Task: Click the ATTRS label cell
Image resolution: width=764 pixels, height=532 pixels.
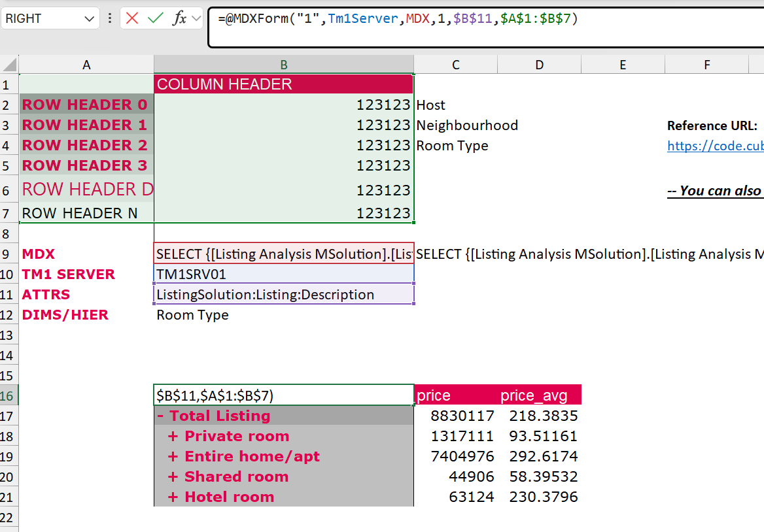Action: point(86,295)
